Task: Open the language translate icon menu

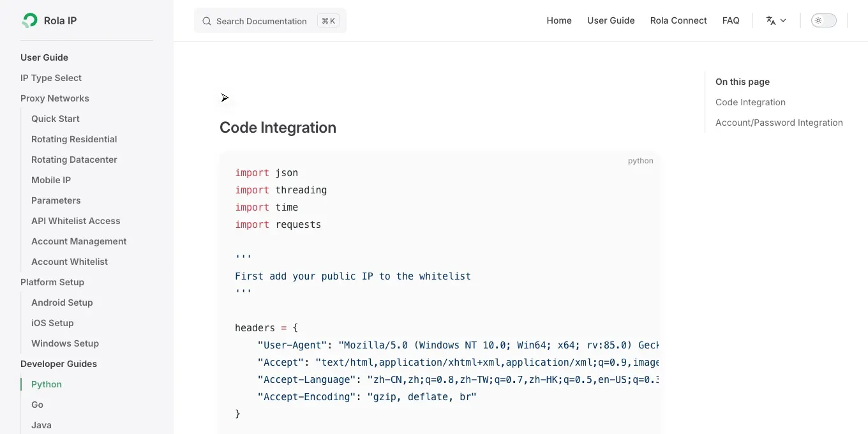Action: coord(776,20)
